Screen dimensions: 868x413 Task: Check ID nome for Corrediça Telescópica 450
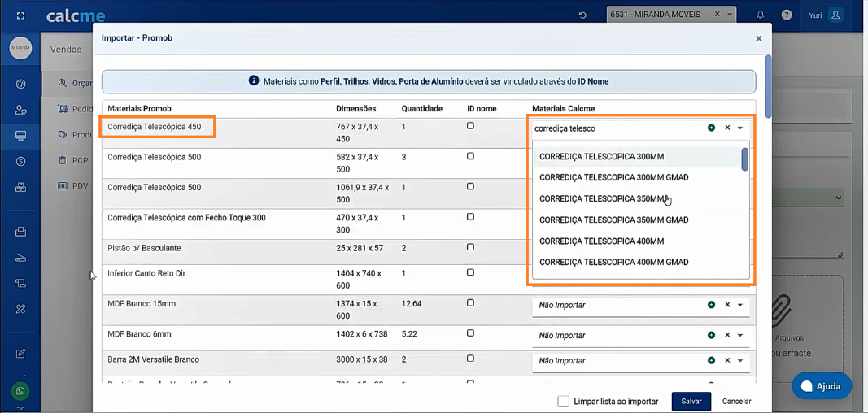tap(470, 126)
